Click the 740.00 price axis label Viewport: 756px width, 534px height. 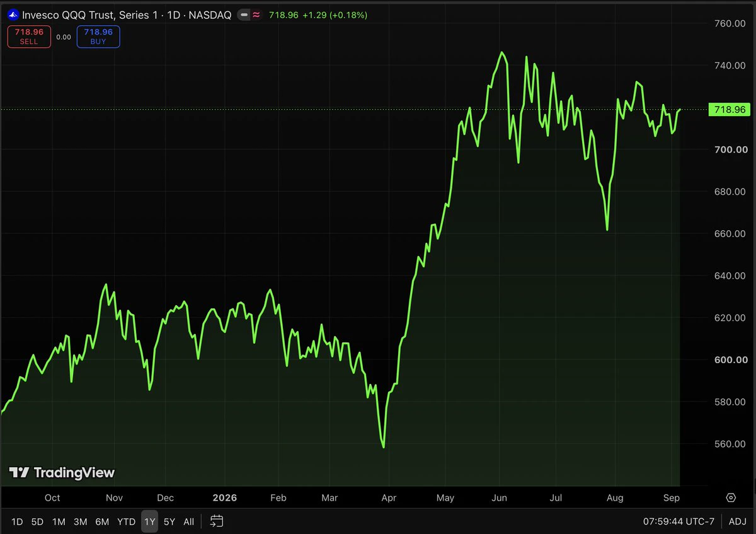(x=731, y=66)
